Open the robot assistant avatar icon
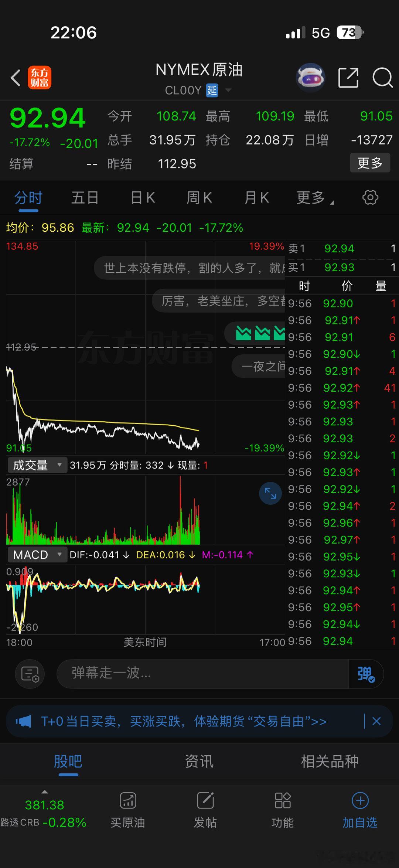The width and height of the screenshot is (399, 868). (x=311, y=78)
